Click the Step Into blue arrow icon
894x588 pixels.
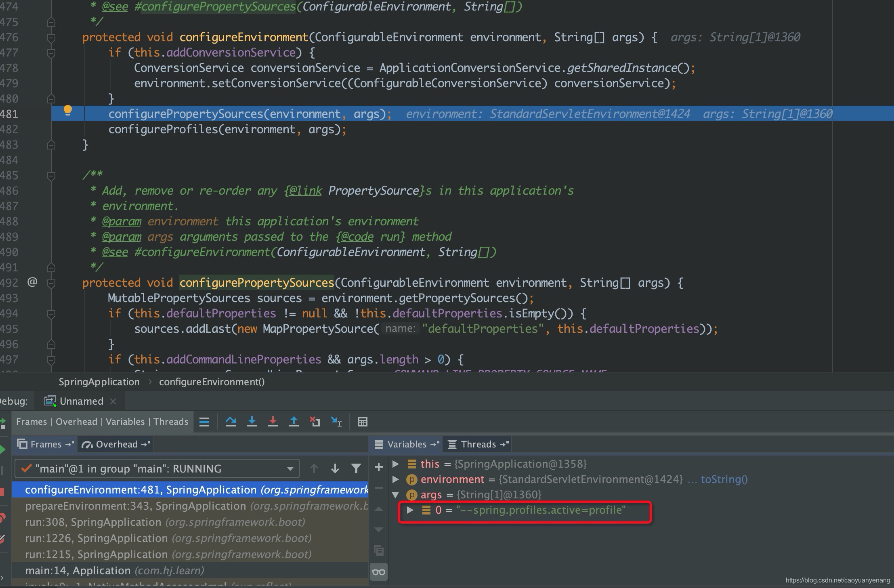point(252,422)
